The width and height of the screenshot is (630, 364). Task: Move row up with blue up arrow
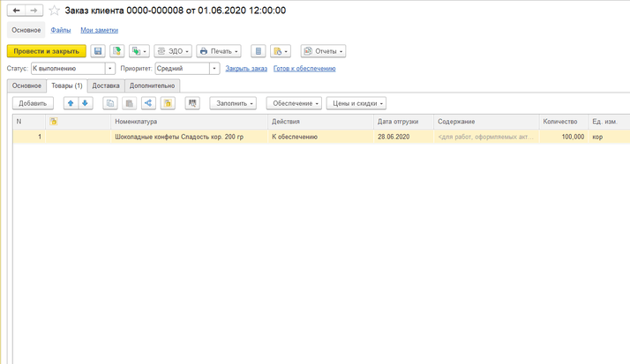point(71,103)
